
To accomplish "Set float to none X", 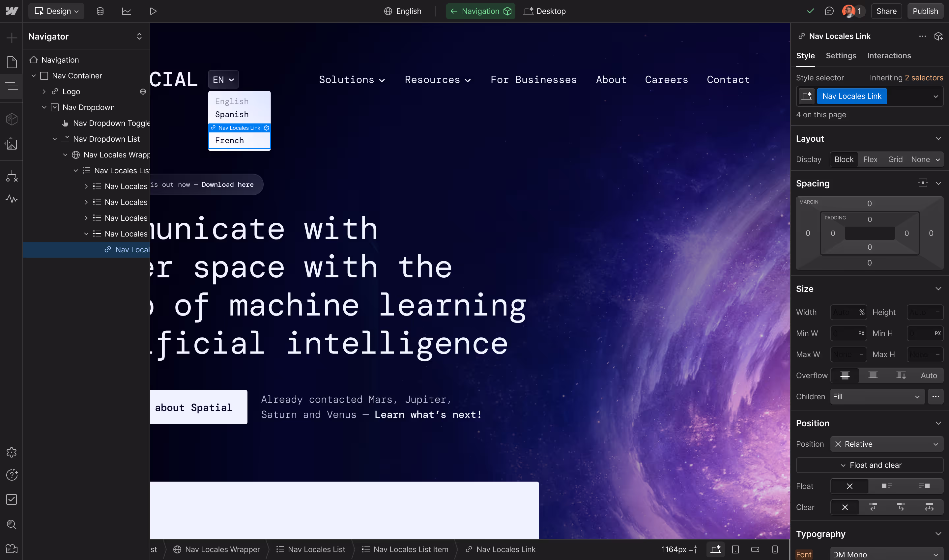I will point(849,487).
